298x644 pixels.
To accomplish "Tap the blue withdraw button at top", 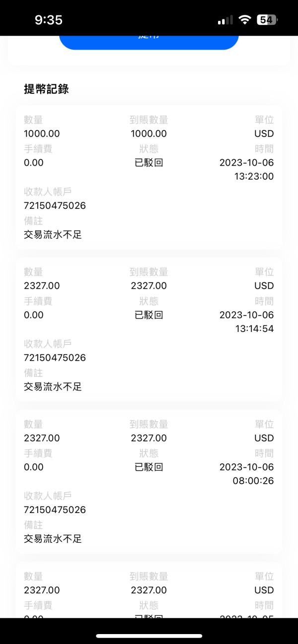I will (149, 40).
